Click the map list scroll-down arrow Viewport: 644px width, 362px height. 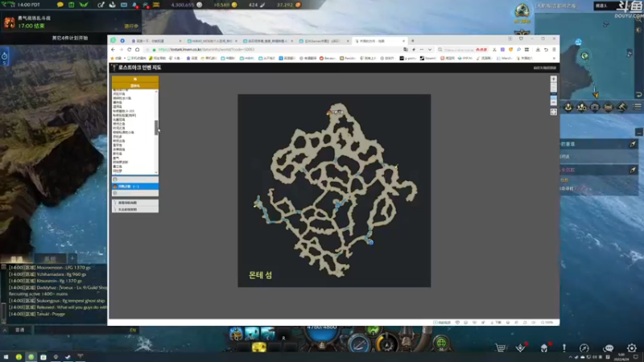[156, 172]
